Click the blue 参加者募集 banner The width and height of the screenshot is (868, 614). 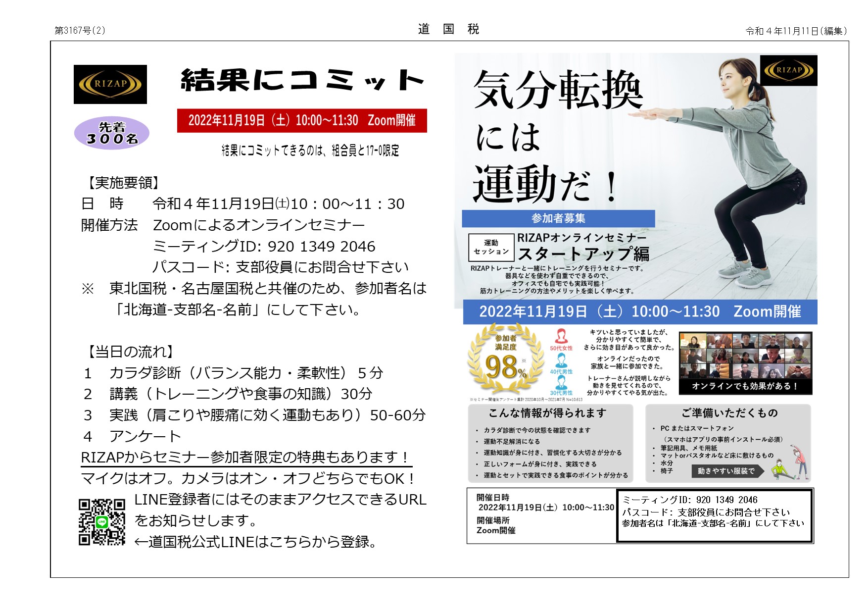pos(558,218)
